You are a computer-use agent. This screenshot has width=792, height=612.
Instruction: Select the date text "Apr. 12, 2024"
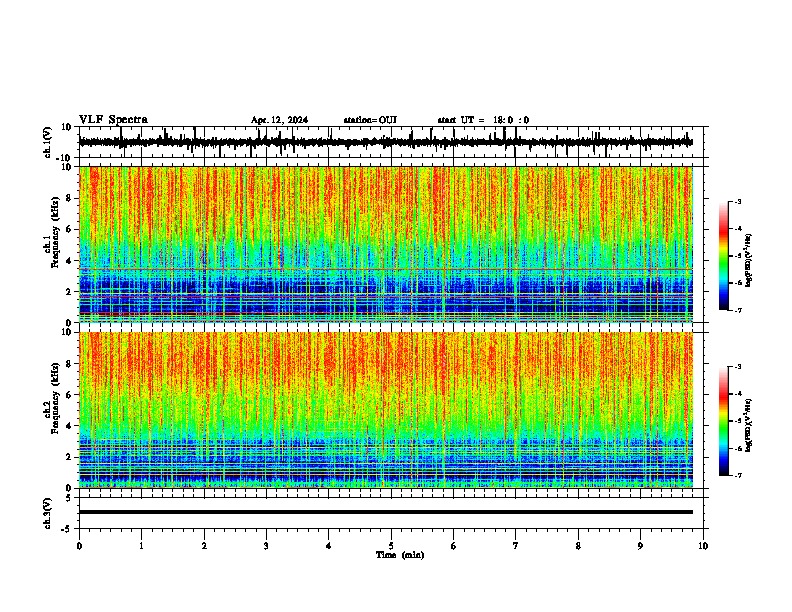(x=279, y=120)
